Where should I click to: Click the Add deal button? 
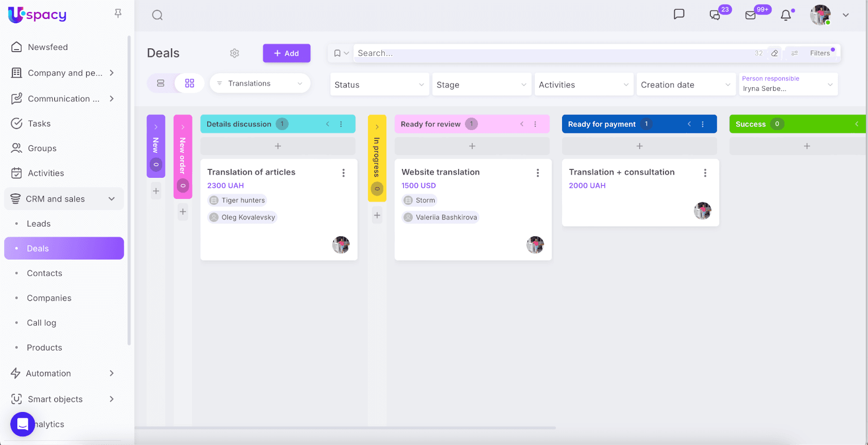tap(286, 53)
